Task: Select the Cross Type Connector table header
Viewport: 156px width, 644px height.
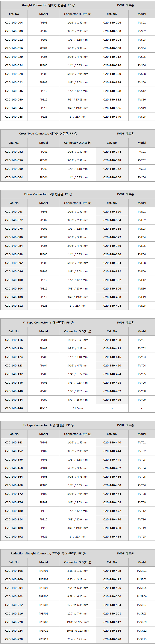Action: tap(48, 133)
